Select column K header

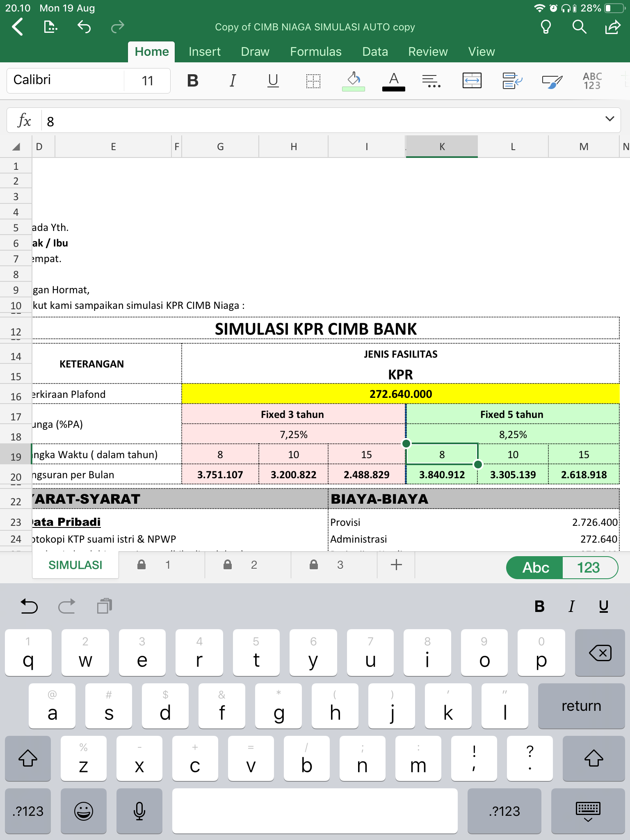[x=442, y=146]
